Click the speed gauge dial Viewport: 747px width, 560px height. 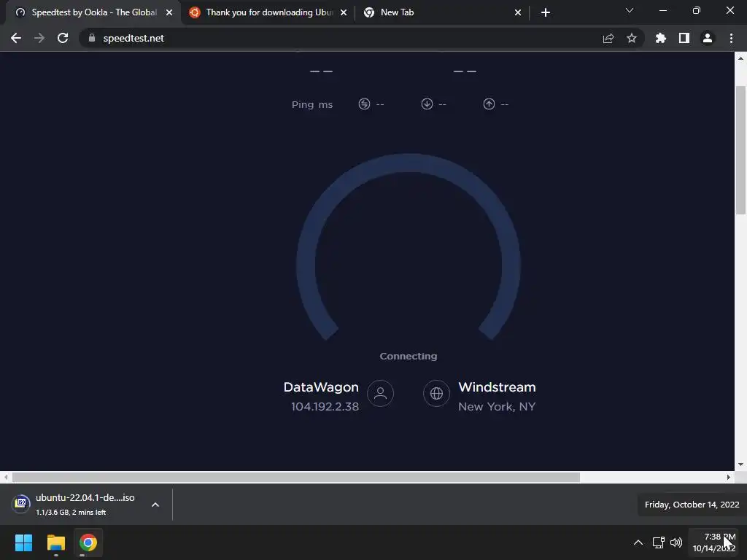(x=409, y=248)
